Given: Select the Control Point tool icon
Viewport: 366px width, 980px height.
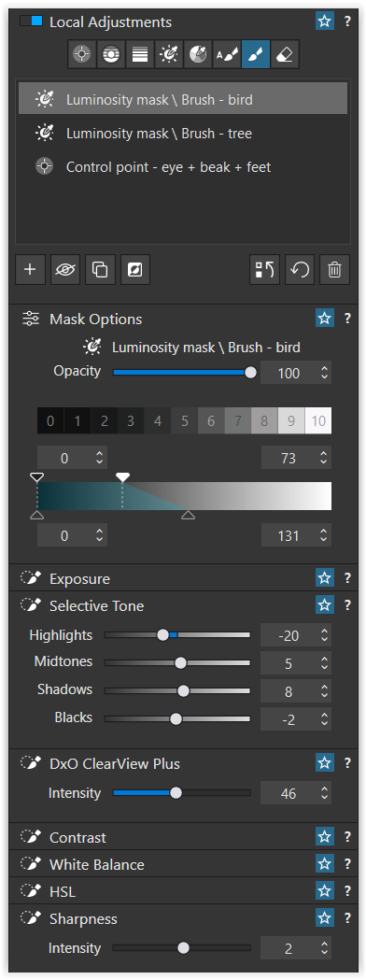Looking at the screenshot, I should tap(82, 54).
